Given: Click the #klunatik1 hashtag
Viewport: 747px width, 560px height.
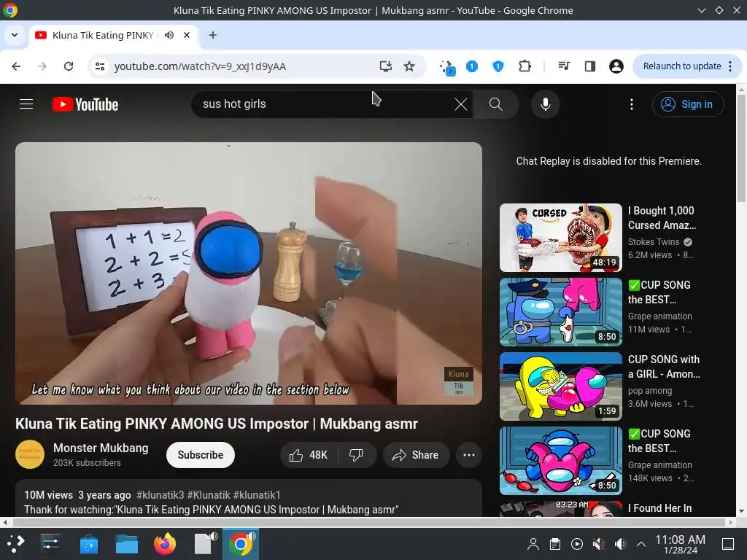Looking at the screenshot, I should coord(257,495).
